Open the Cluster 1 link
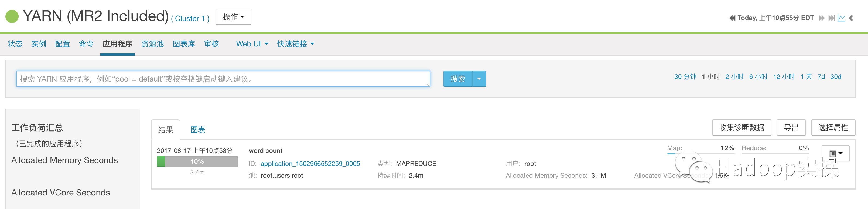 pos(190,19)
